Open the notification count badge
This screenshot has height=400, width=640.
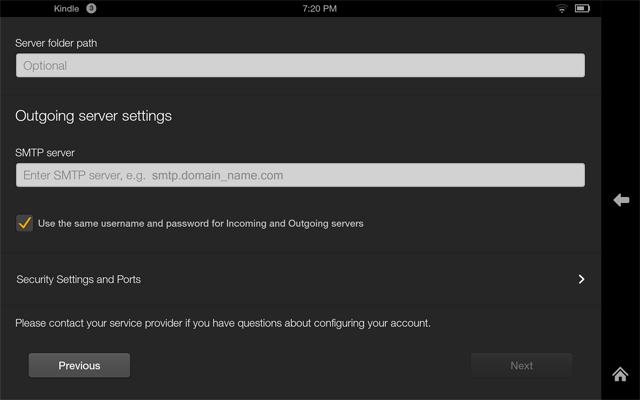click(x=91, y=8)
